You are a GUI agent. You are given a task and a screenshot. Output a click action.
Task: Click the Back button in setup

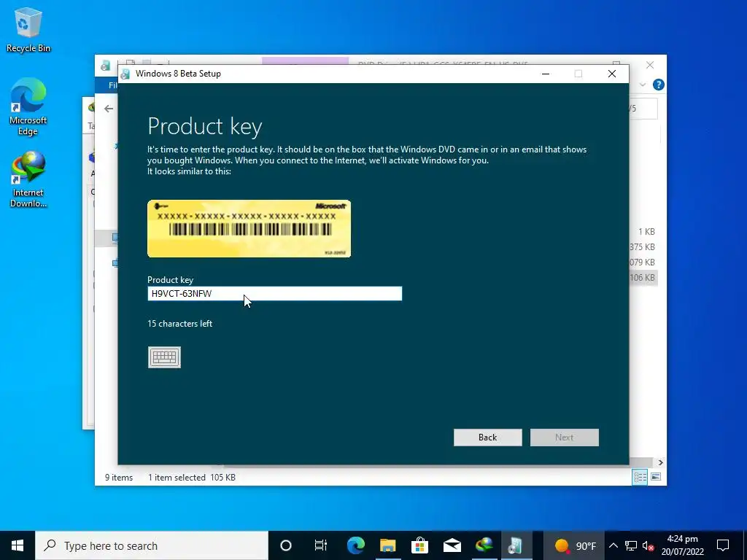click(x=487, y=437)
